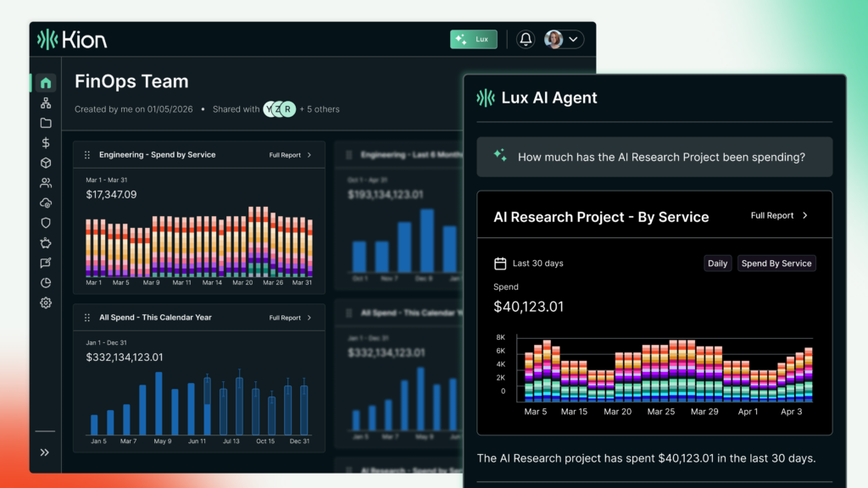The image size is (868, 488).
Task: Open the folder icon in sidebar
Action: click(x=46, y=123)
